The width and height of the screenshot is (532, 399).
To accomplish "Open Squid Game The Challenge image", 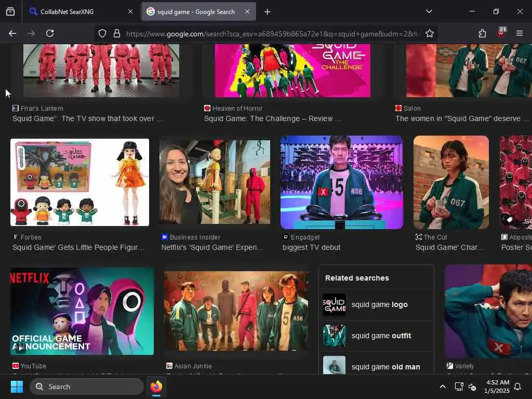I will (x=292, y=70).
